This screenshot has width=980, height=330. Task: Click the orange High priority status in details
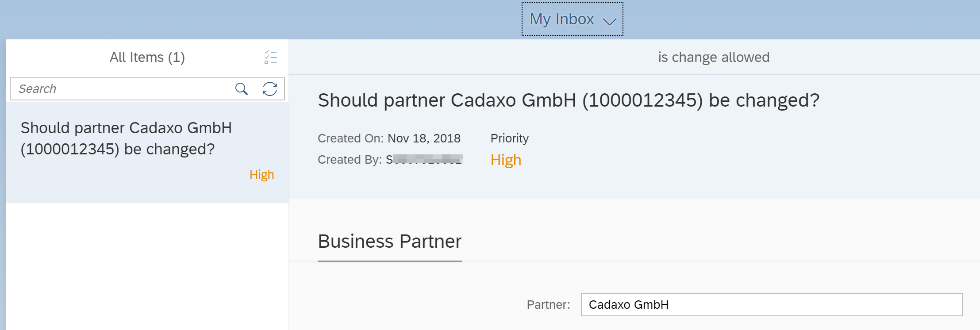[x=506, y=160]
